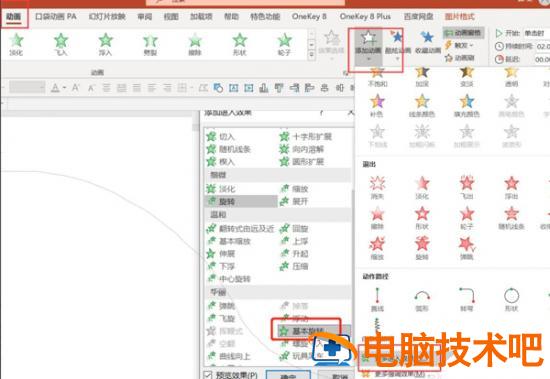
Task: Apply the 透明 emphasis effect
Action: (x=511, y=77)
